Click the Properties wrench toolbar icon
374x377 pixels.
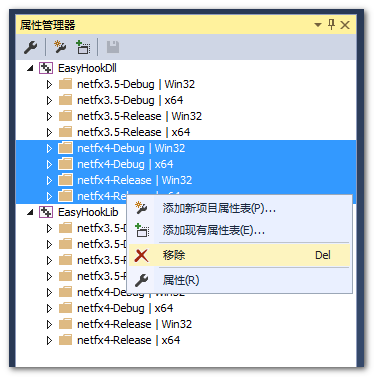30,47
